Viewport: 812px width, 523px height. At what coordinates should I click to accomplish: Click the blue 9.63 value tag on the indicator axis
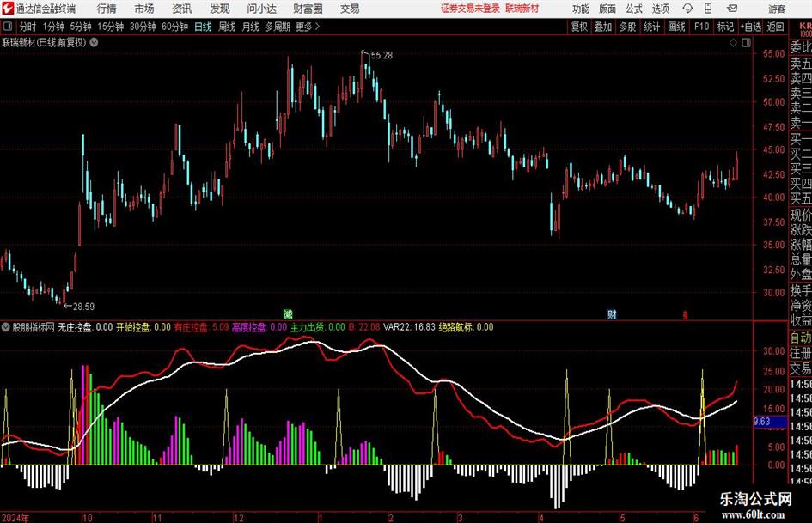770,422
